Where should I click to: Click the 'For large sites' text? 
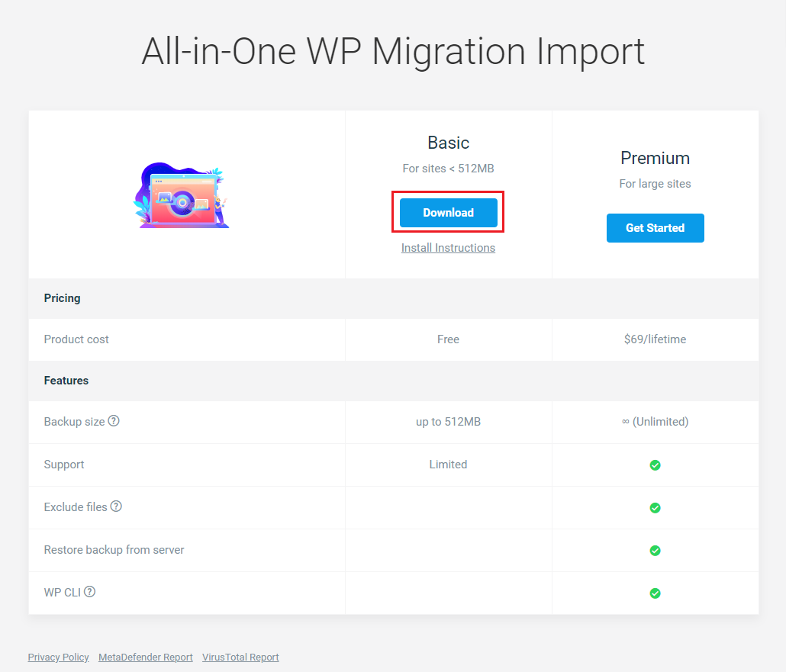point(655,183)
